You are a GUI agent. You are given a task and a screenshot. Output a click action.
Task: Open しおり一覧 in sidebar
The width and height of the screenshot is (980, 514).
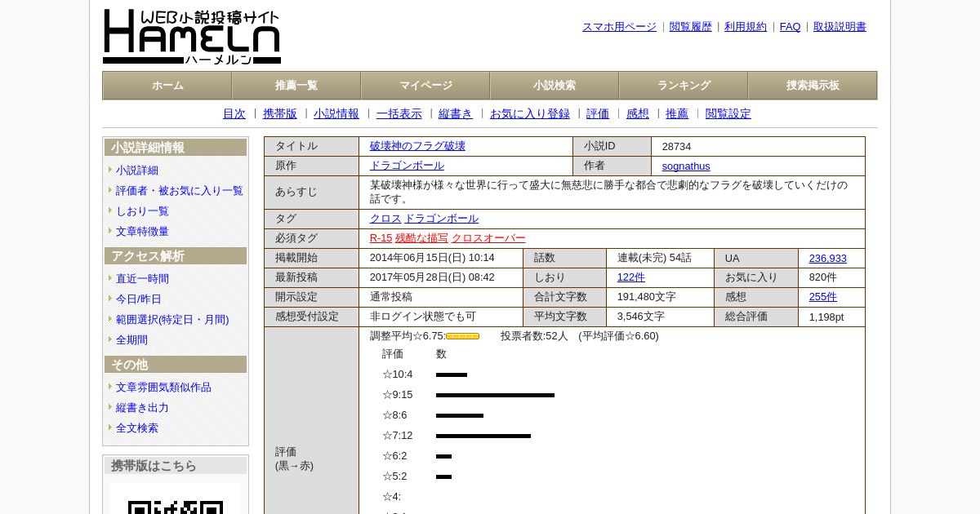coord(142,211)
